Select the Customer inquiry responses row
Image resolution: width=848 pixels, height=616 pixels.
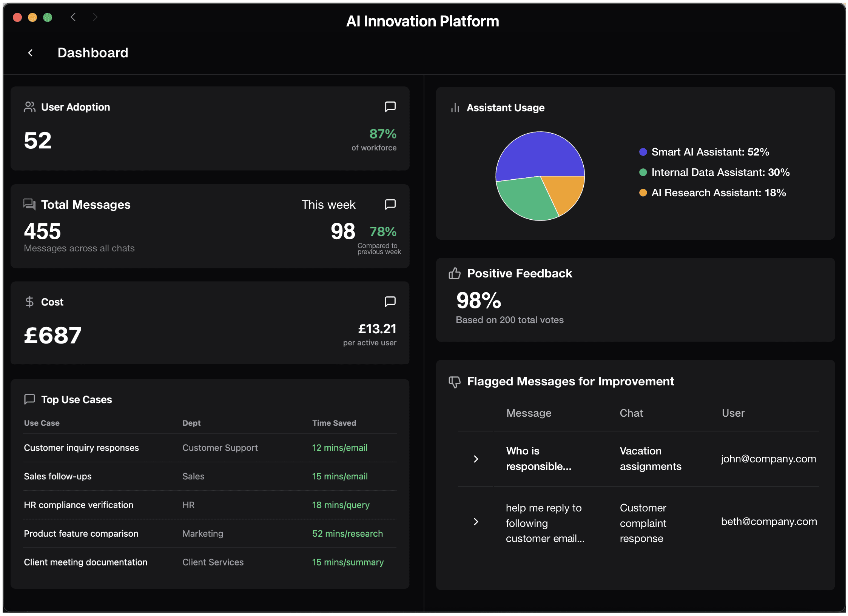coord(81,448)
